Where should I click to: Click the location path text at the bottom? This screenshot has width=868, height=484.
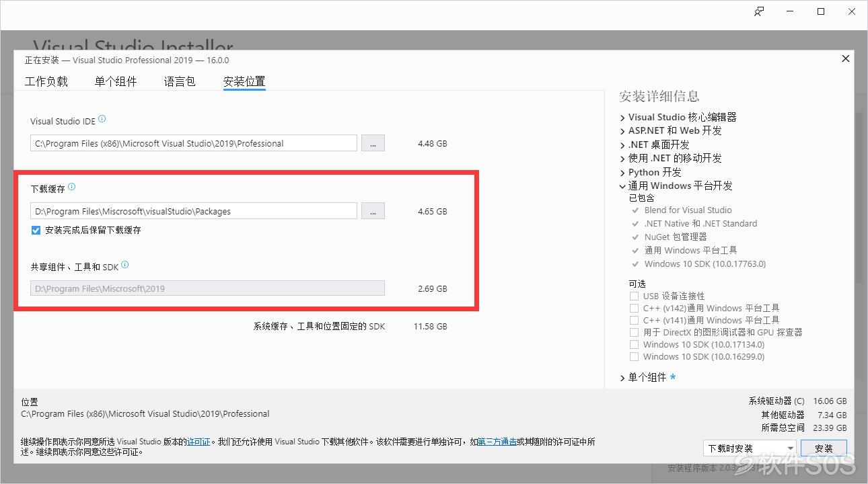tap(145, 414)
